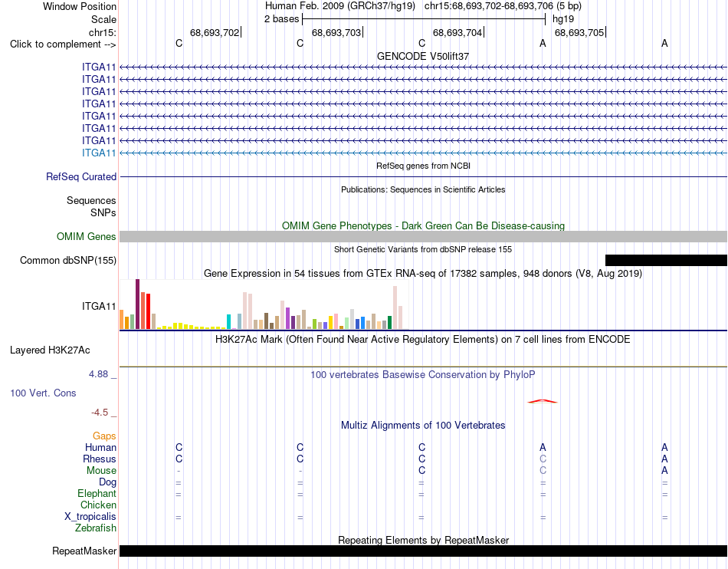
Task: Click the -4.5 lower scale value
Action: point(100,412)
